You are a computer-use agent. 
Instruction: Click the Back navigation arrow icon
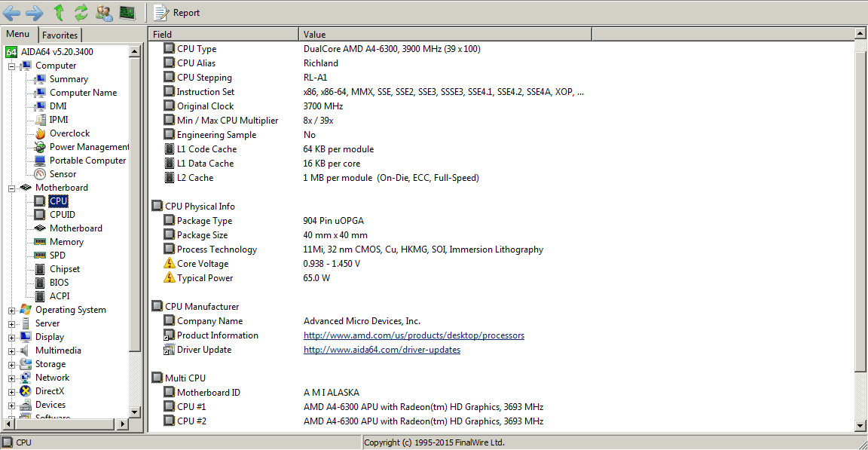click(11, 12)
